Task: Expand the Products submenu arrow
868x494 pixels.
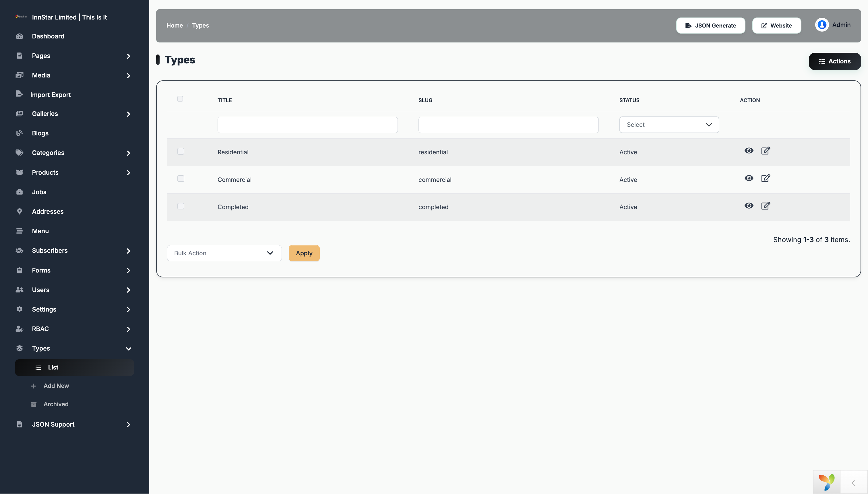Action: coord(128,173)
